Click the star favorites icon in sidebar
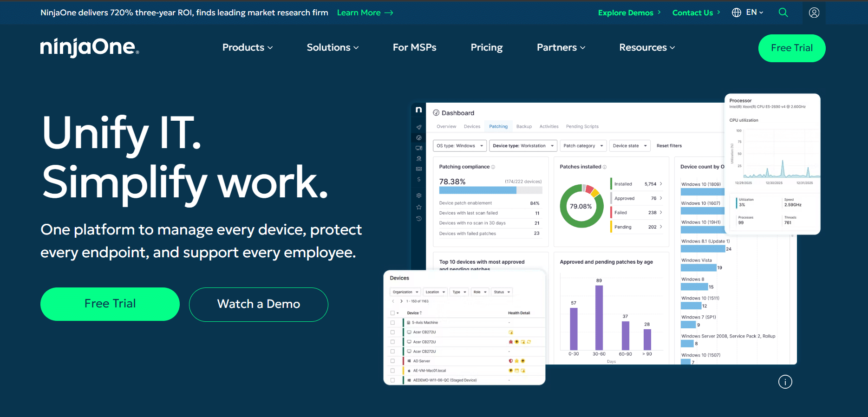The image size is (868, 417). pos(419,207)
